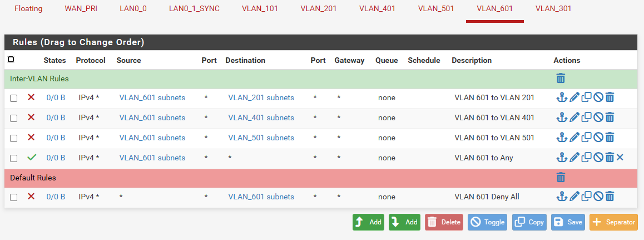Click red X action icon on VLAN 201 rule

pos(31,97)
